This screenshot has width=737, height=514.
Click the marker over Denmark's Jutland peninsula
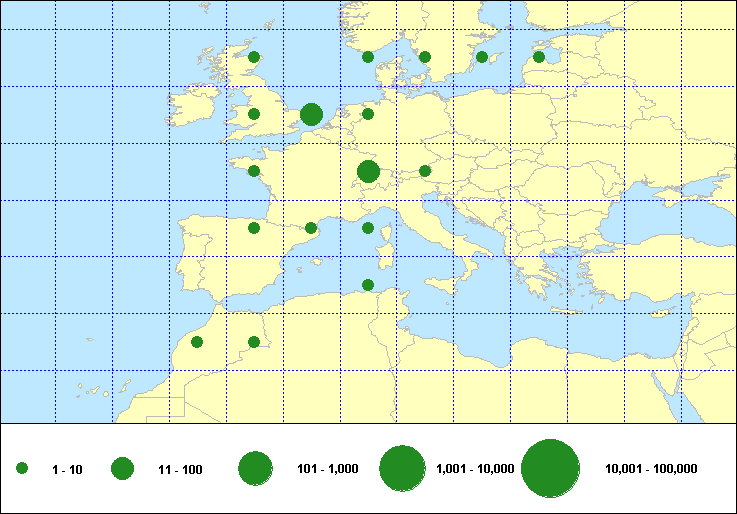pyautogui.click(x=368, y=57)
